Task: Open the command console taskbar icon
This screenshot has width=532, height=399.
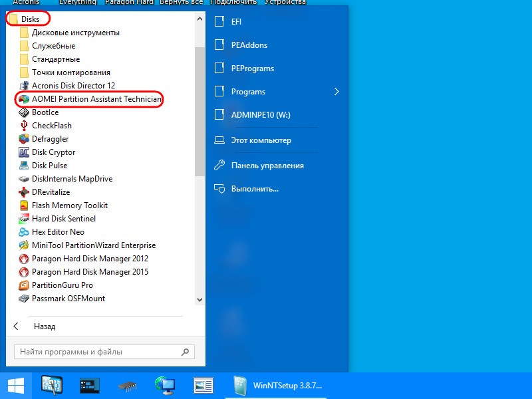Action: tap(90, 386)
